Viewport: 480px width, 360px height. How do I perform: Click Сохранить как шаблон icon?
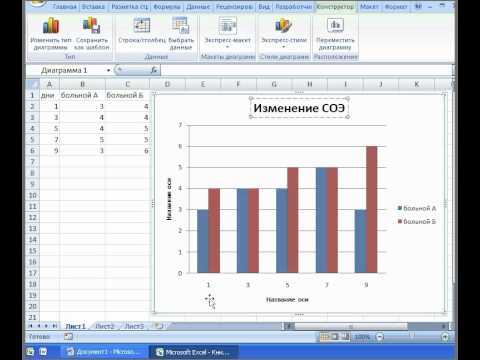tap(91, 26)
